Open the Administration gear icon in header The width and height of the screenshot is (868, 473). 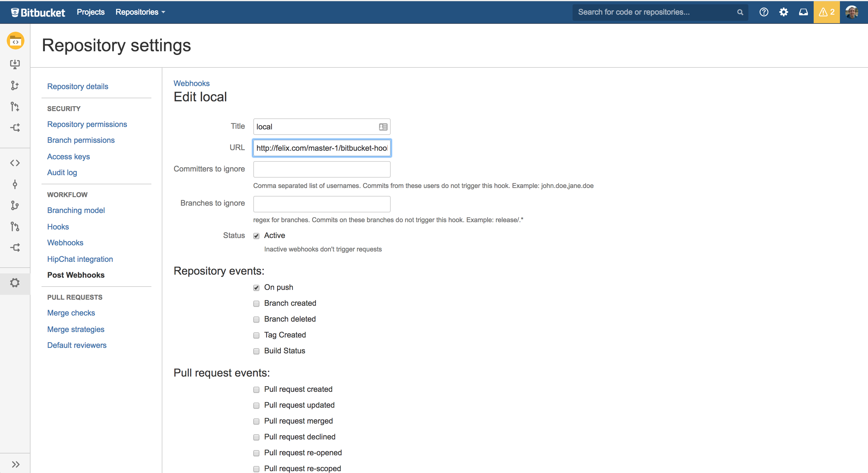(x=783, y=12)
